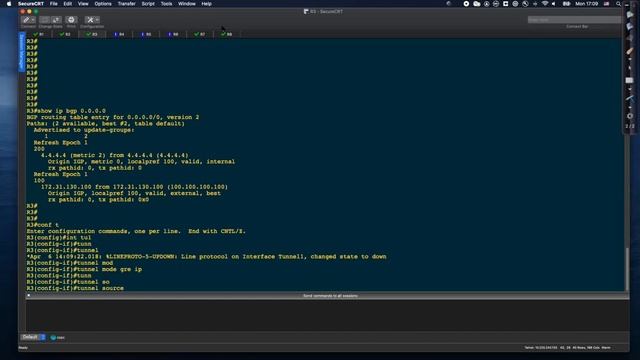Open the Session Manager side tab
The image size is (640, 360).
[22, 51]
